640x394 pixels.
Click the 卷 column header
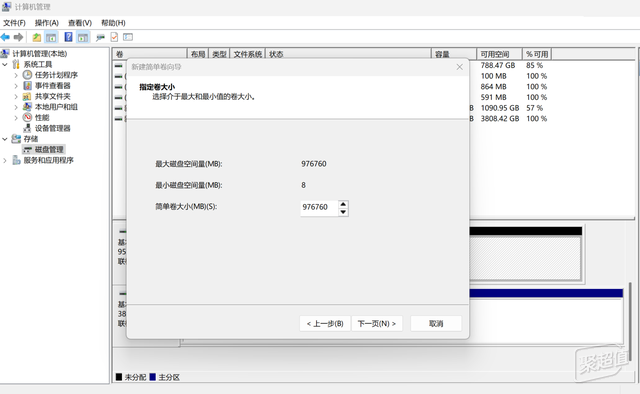point(150,54)
